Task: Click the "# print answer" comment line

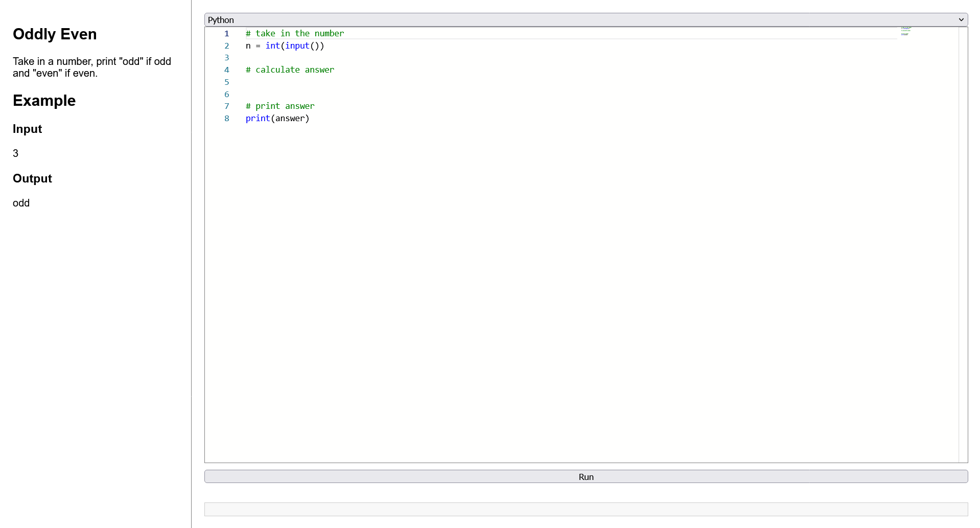Action: [280, 106]
